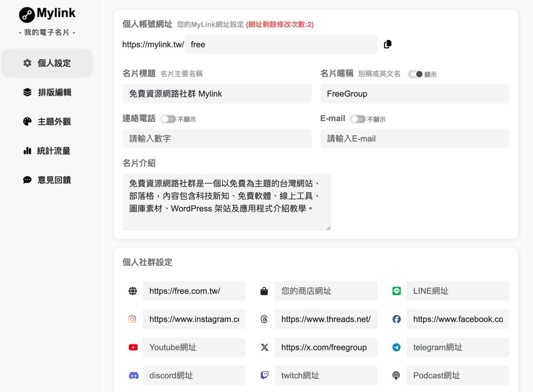
Task: Click the Mylink brand title
Action: point(56,13)
